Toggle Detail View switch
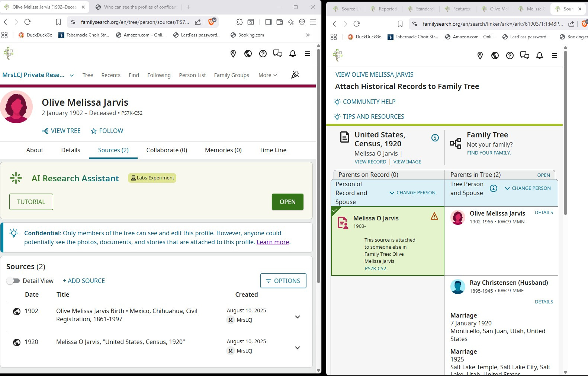Image resolution: width=588 pixels, height=376 pixels. [13, 281]
